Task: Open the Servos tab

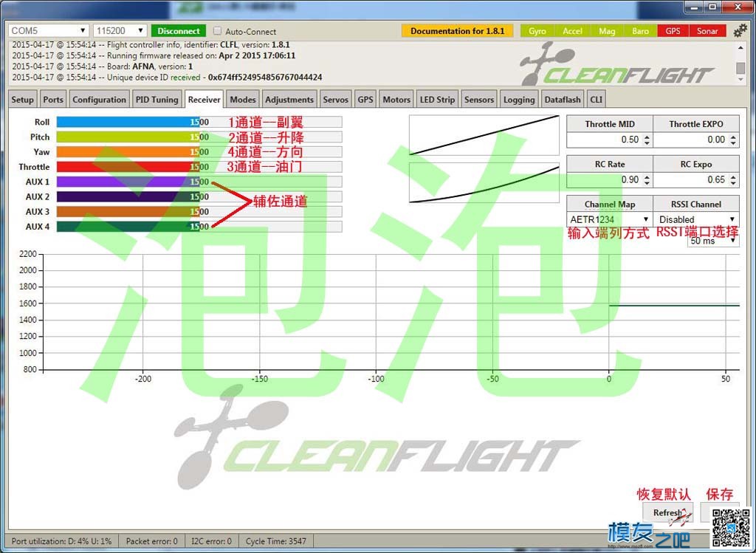Action: [336, 100]
